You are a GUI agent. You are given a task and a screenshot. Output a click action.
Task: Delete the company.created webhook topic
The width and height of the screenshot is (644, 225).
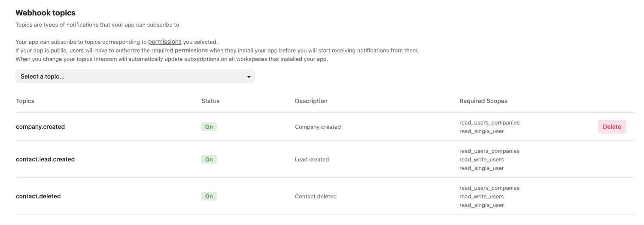(x=611, y=127)
